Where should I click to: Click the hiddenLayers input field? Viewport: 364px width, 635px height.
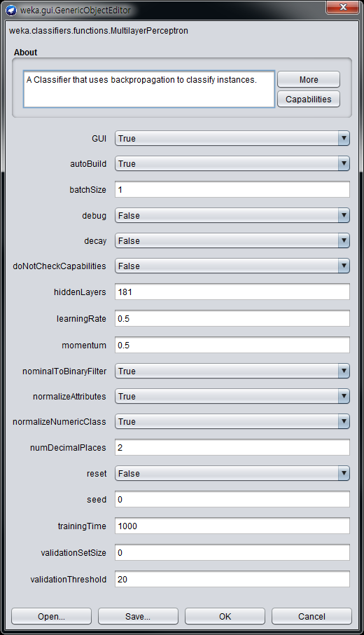(232, 292)
